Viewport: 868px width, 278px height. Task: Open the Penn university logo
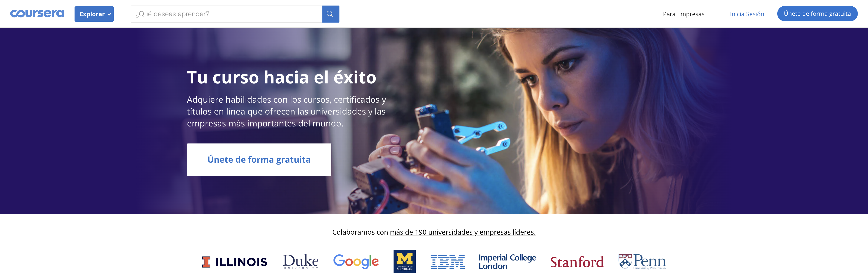642,261
